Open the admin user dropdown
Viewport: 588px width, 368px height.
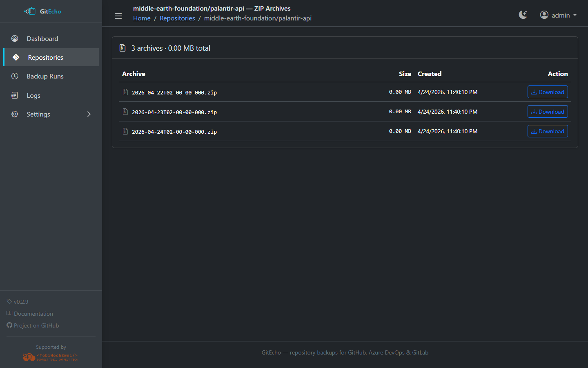point(558,15)
